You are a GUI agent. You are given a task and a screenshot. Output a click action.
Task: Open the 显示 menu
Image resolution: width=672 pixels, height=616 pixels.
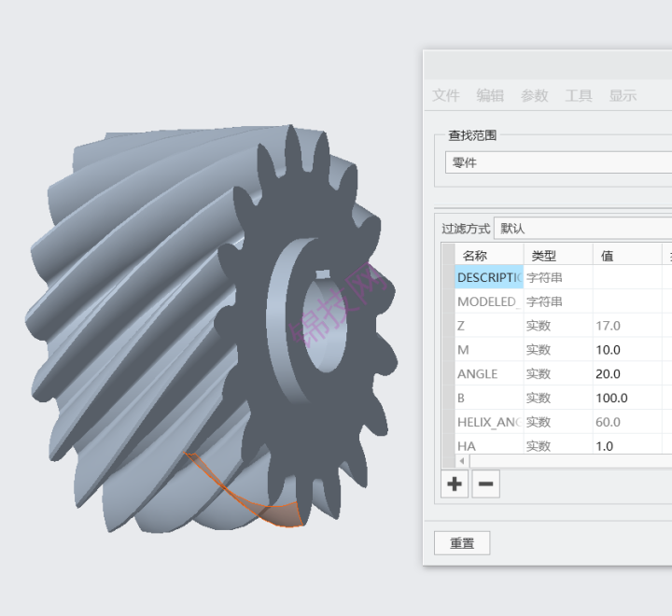point(623,95)
